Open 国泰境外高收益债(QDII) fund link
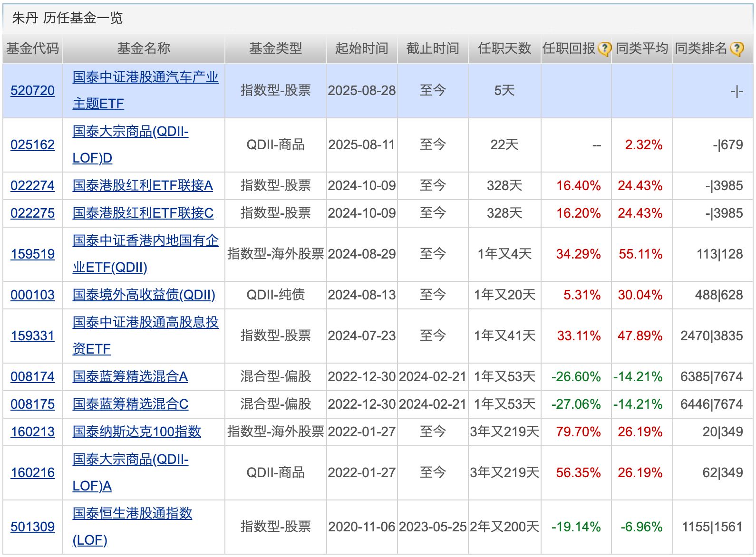756x557 pixels. (x=144, y=295)
